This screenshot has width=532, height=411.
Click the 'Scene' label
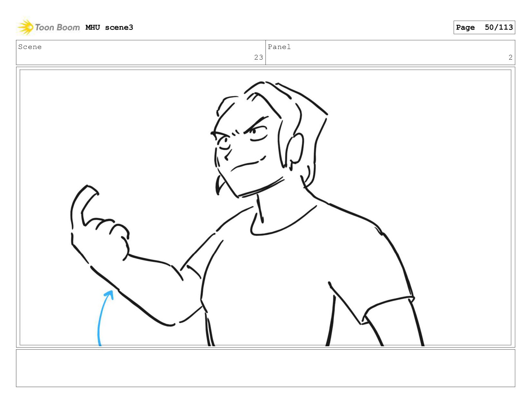[x=30, y=47]
